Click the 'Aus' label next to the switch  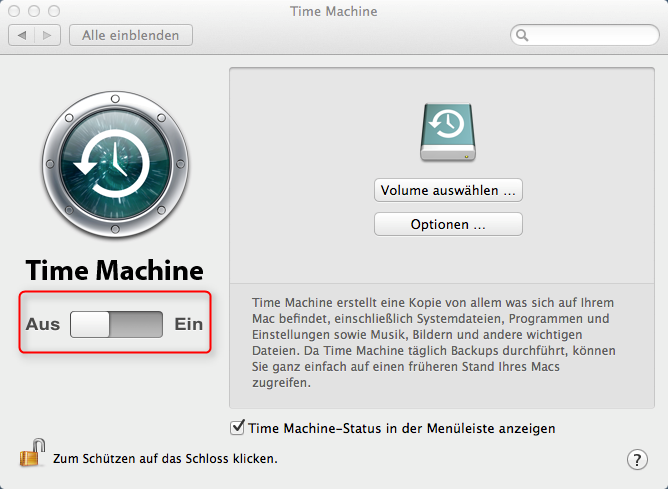tap(43, 324)
